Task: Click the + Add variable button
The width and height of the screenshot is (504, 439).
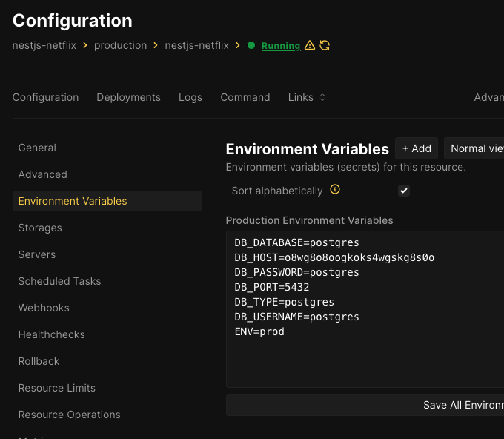Action: point(417,148)
